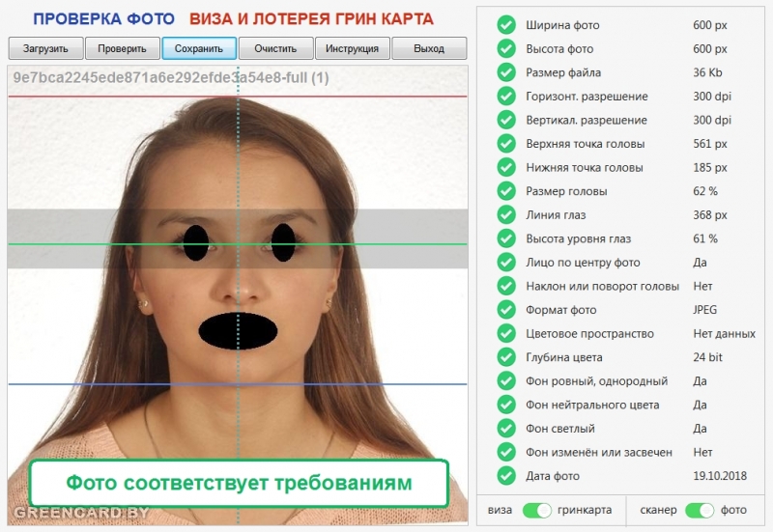Click the check icon for Линия глаз
This screenshot has width=773, height=532.
(506, 214)
